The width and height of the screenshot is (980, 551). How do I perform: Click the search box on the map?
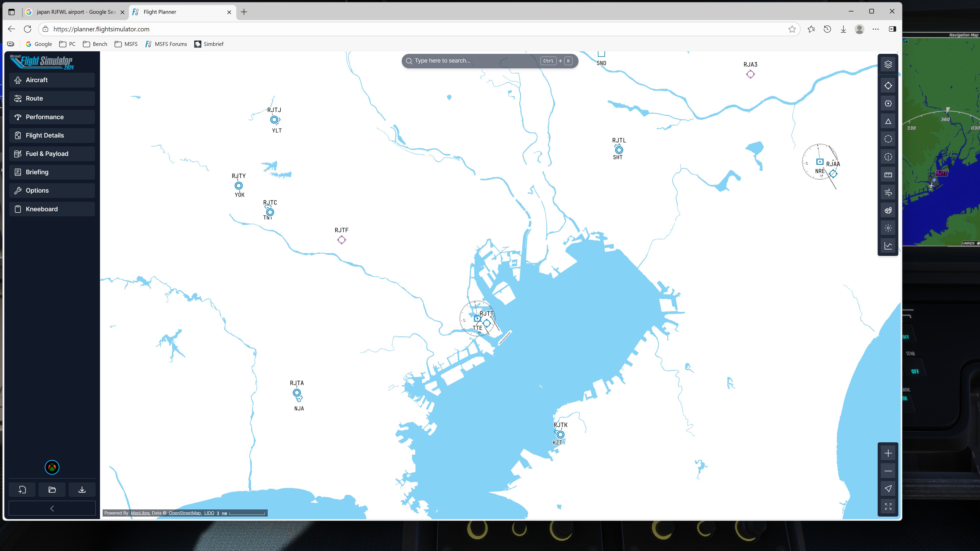[x=475, y=61]
